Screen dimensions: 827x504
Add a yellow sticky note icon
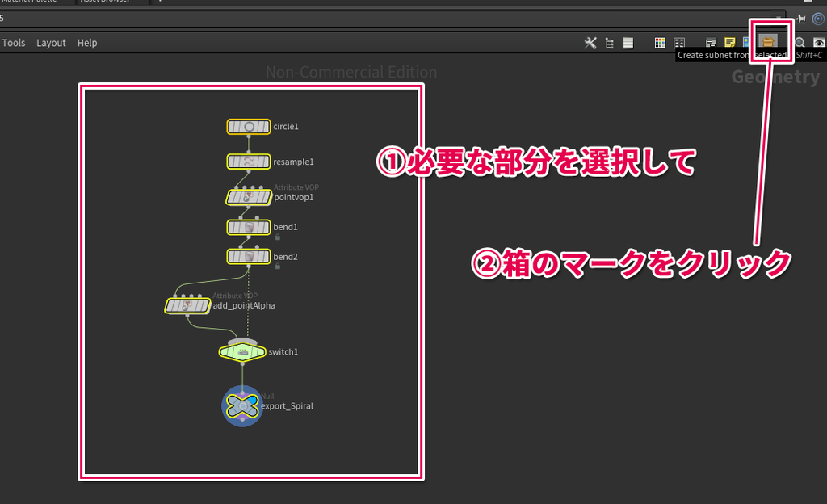[x=730, y=42]
